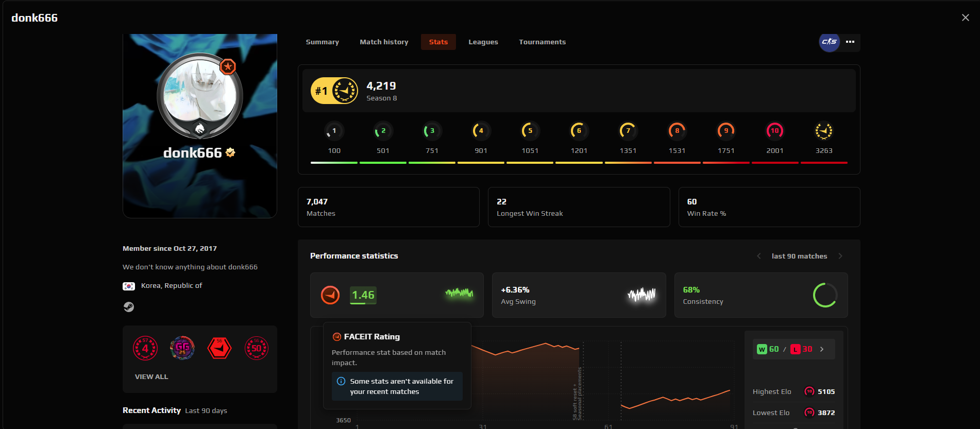Click the W 60 wins indicator
The height and width of the screenshot is (429, 980).
click(x=768, y=349)
